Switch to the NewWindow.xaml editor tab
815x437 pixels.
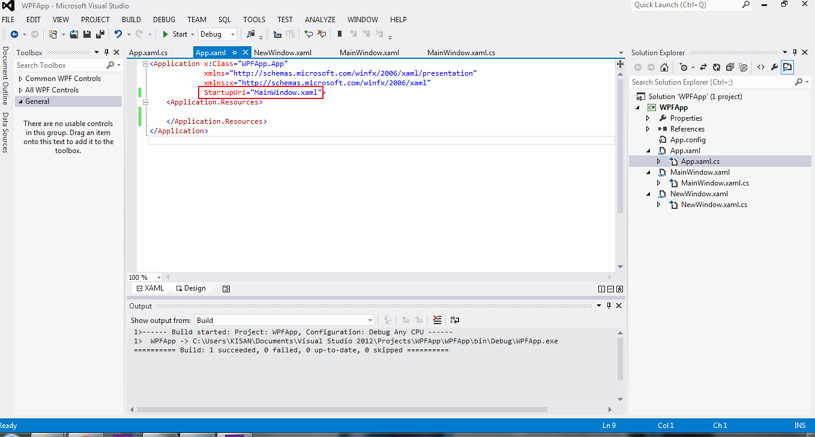282,52
